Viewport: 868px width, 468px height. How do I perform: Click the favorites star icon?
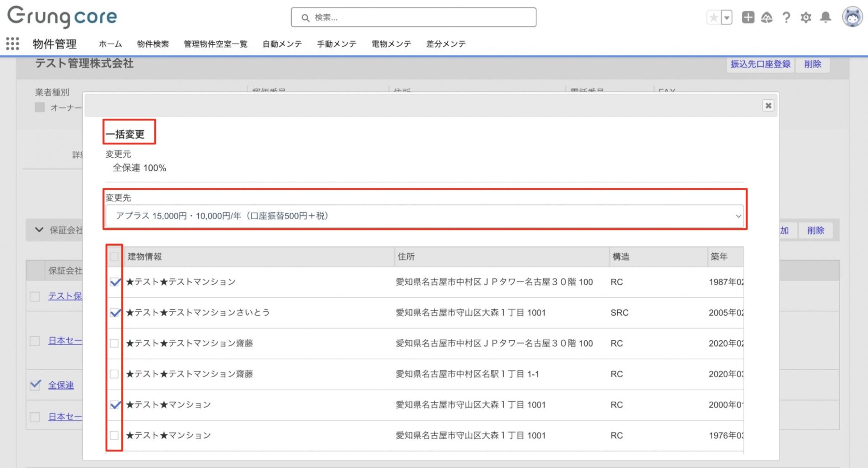click(713, 18)
